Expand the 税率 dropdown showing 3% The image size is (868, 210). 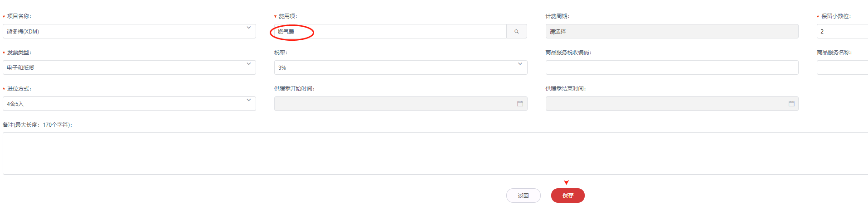520,64
